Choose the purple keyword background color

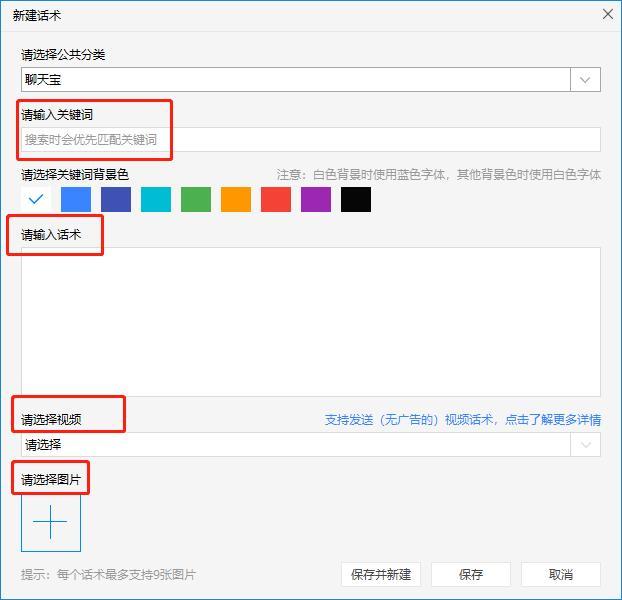point(316,199)
